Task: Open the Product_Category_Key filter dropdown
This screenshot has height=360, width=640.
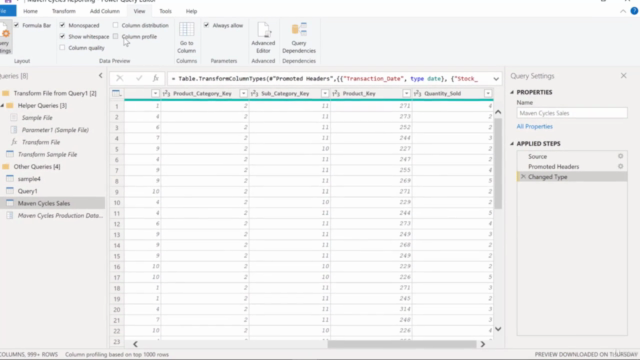Action: click(243, 93)
